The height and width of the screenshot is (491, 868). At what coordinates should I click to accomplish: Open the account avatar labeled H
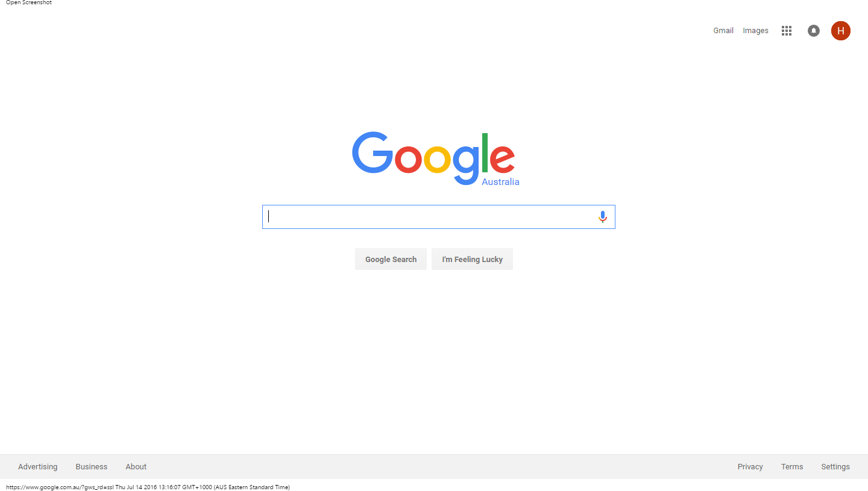[841, 31]
